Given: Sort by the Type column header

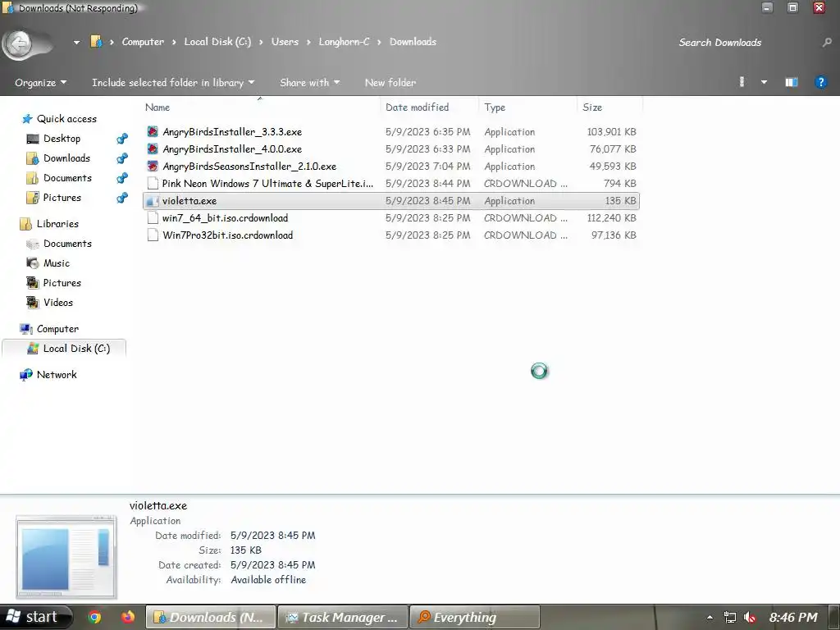Looking at the screenshot, I should coord(527,107).
